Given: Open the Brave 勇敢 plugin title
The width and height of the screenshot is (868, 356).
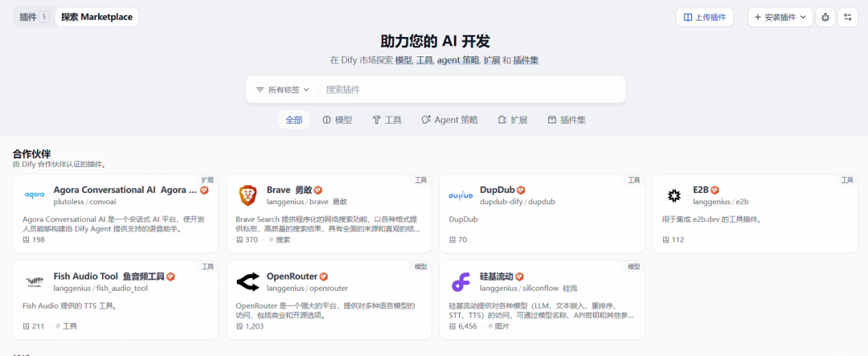Looking at the screenshot, I should pyautogui.click(x=289, y=190).
